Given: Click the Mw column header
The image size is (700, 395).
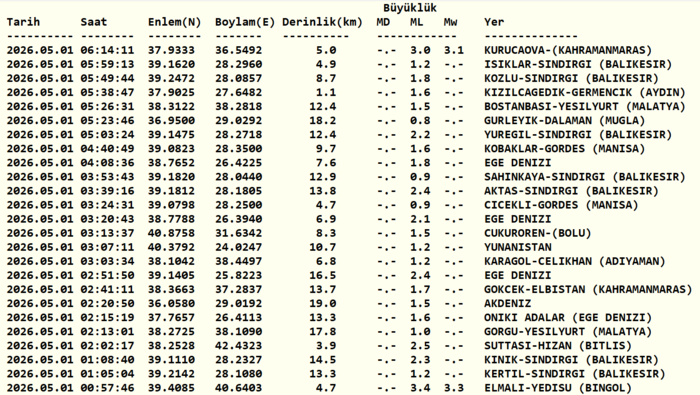Looking at the screenshot, I should pos(450,22).
